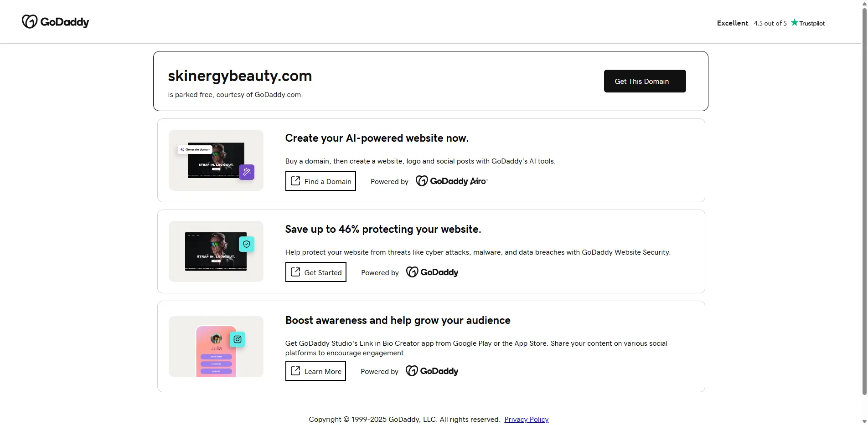Image resolution: width=868 pixels, height=425 pixels.
Task: Click the scrollbar up arrow
Action: tap(864, 3)
